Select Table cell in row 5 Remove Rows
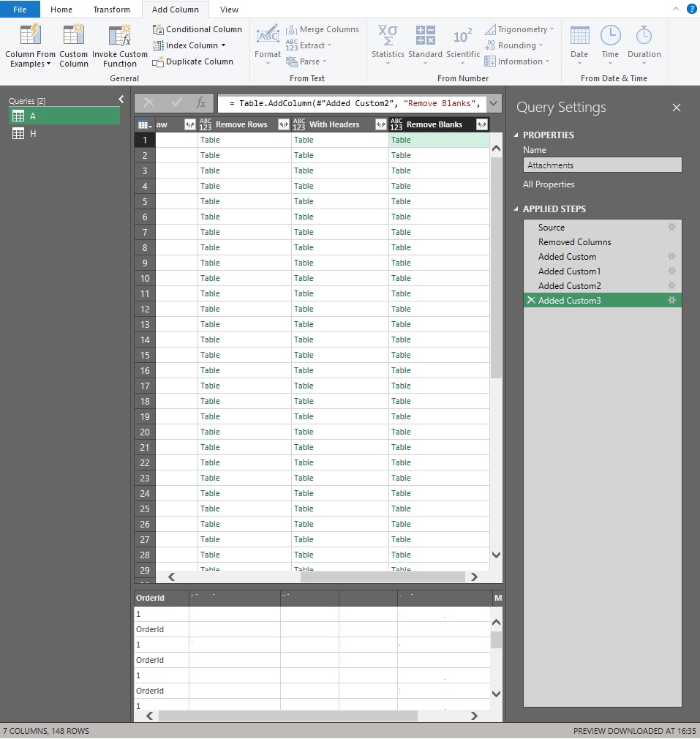 [244, 201]
